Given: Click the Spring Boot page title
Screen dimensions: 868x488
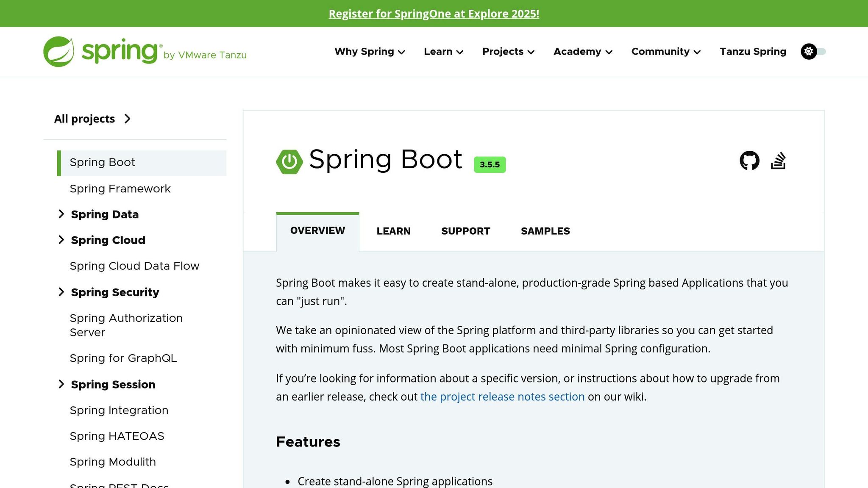Looking at the screenshot, I should tap(385, 160).
